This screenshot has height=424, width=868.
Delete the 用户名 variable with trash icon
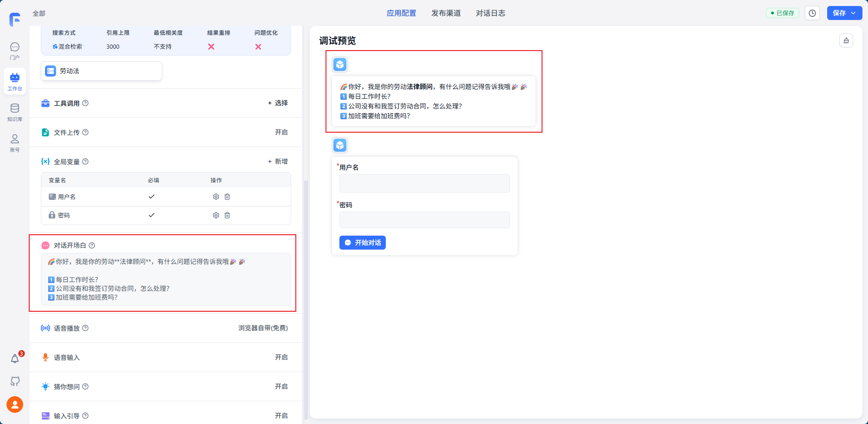click(227, 197)
